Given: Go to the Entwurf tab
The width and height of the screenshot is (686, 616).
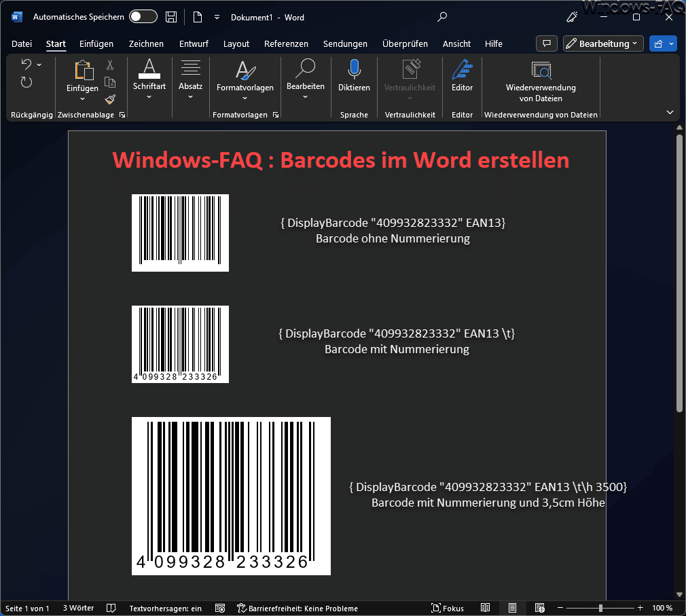Looking at the screenshot, I should (194, 43).
